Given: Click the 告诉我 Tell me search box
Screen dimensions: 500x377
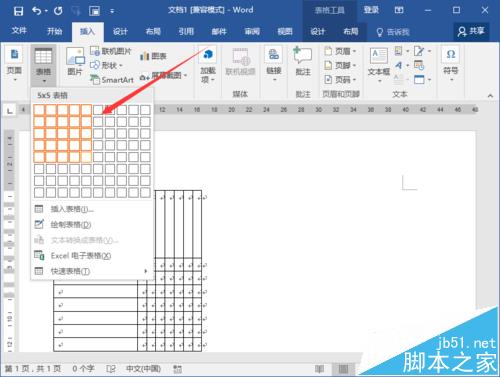Looking at the screenshot, I should point(393,32).
